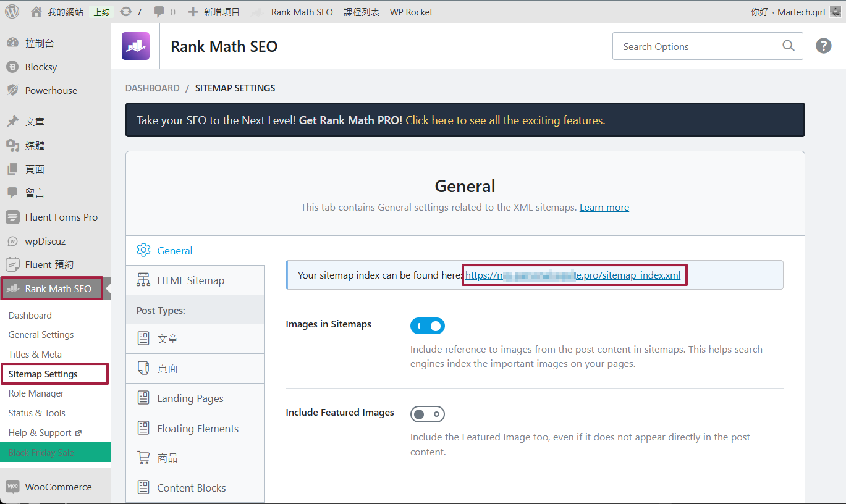Open the updates icon showing 7
846x504 pixels.
click(x=130, y=12)
